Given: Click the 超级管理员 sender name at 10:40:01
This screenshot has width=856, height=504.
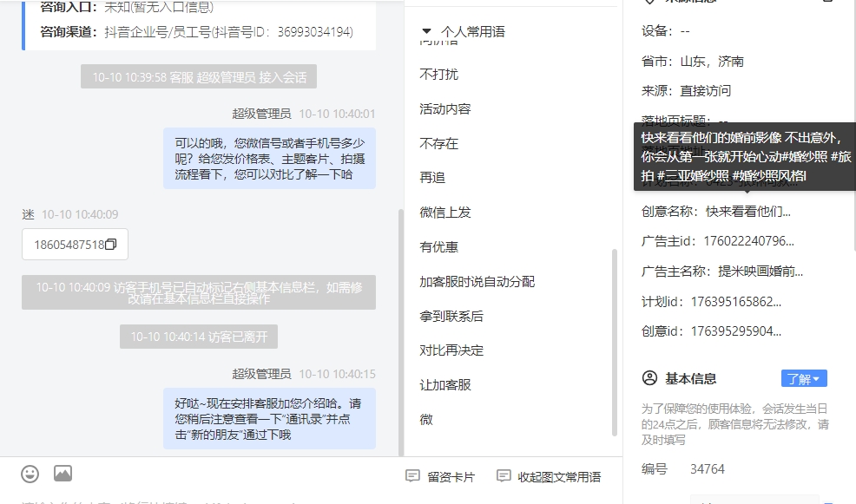Looking at the screenshot, I should [x=261, y=114].
